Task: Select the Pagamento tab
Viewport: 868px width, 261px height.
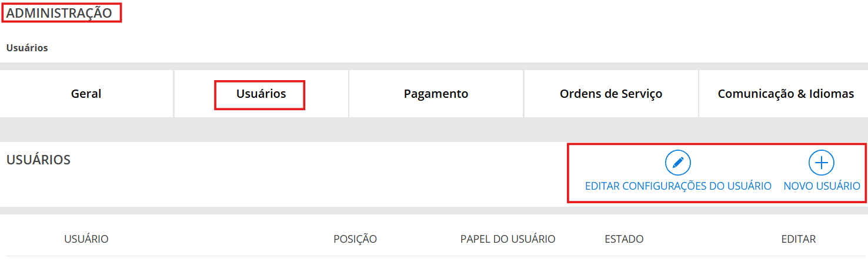Action: coord(436,94)
